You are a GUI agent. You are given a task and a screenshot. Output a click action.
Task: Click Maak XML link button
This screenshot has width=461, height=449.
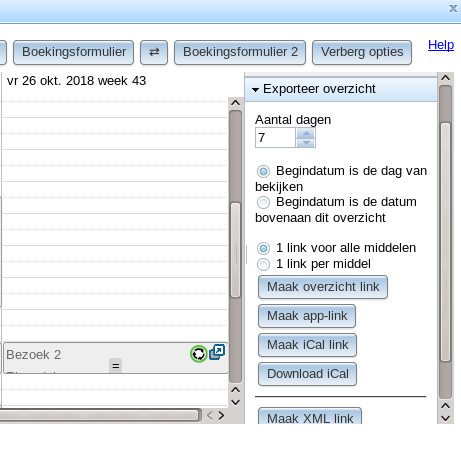pos(310,416)
